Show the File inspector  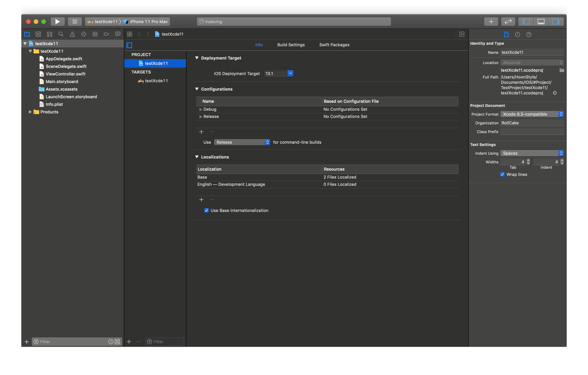pos(506,35)
